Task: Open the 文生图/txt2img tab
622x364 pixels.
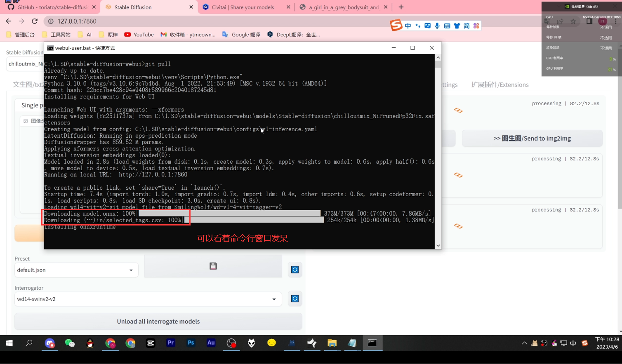Action: point(28,85)
